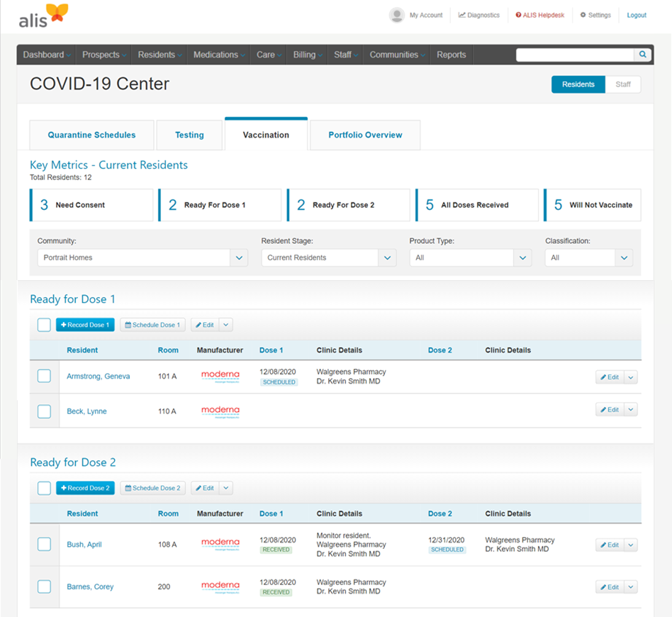The image size is (672, 617).
Task: Open the ALIS Helpdesk link
Action: point(540,15)
